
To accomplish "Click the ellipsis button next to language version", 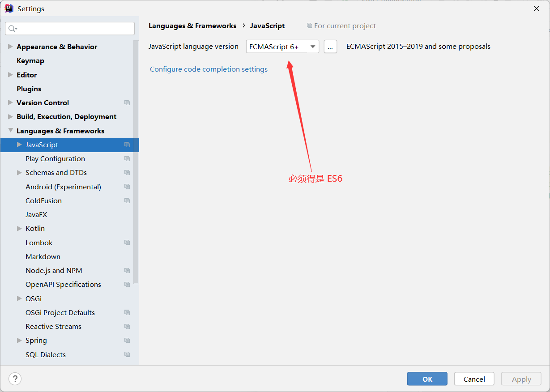I will (330, 47).
